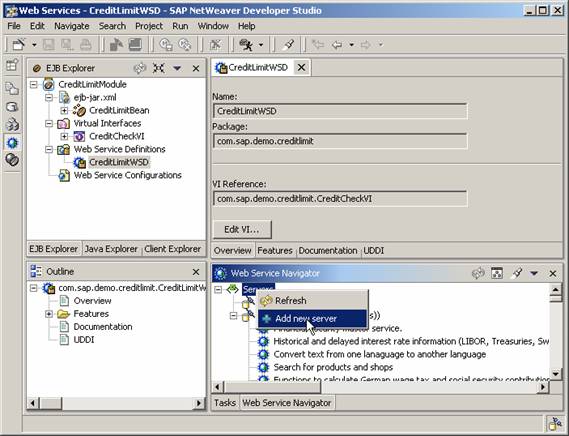This screenshot has height=436, width=569.
Task: Select the Web Services perspective icon in sidebar
Action: (12, 142)
